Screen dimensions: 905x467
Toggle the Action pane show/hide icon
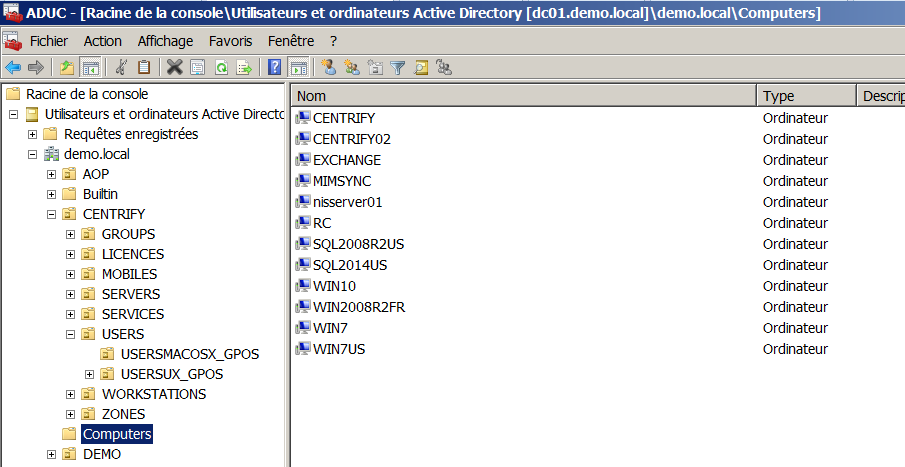coord(298,68)
